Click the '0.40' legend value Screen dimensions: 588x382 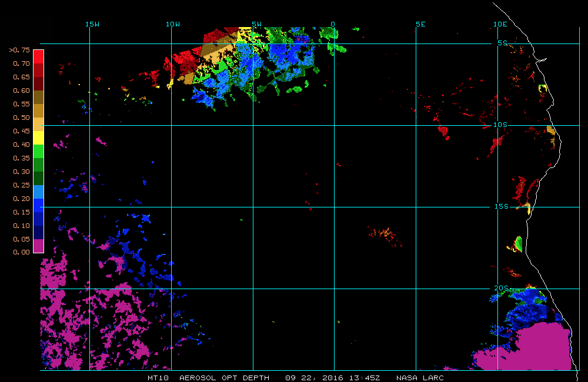(x=21, y=145)
